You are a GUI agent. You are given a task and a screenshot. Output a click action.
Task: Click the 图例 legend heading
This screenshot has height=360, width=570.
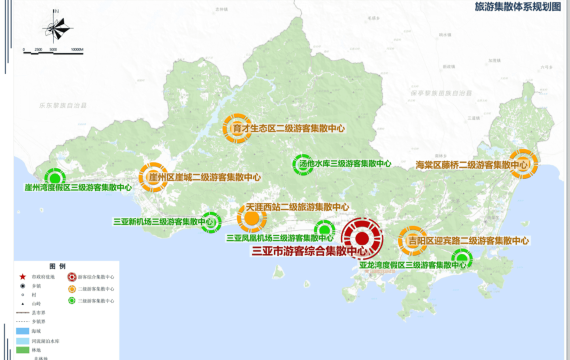coord(57,266)
